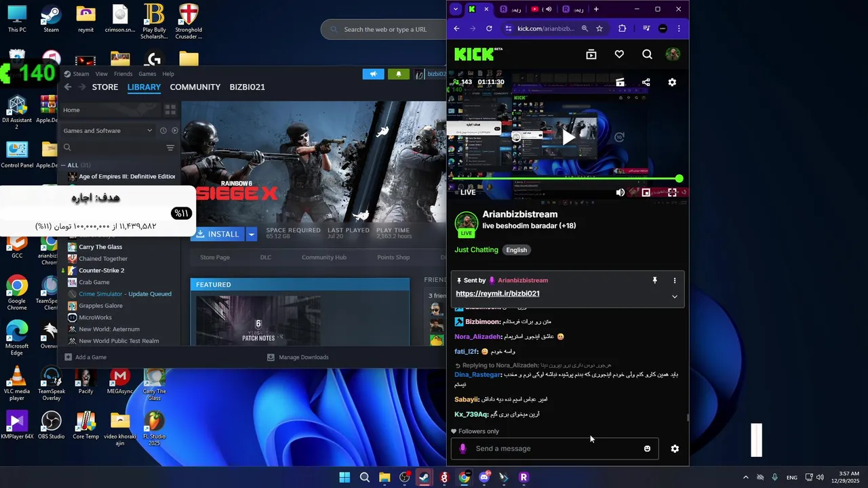This screenshot has width=868, height=488.
Task: Open the Community Hub tab
Action: coord(324,258)
